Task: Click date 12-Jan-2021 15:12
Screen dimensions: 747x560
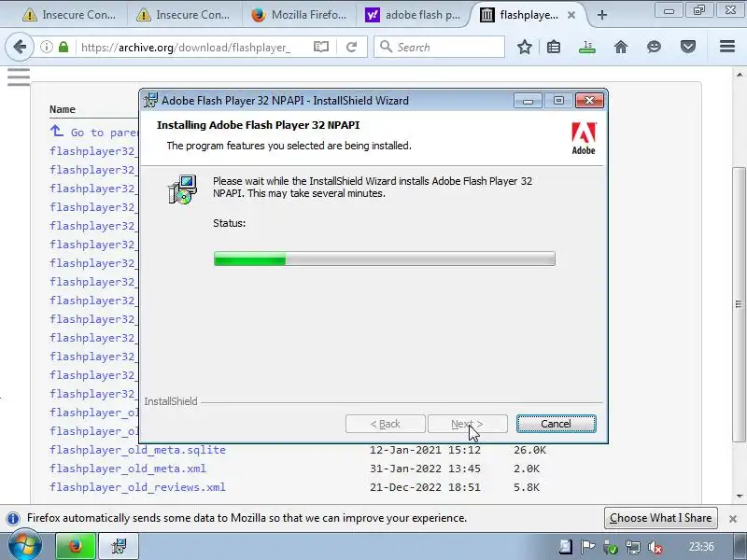Action: pyautogui.click(x=425, y=450)
